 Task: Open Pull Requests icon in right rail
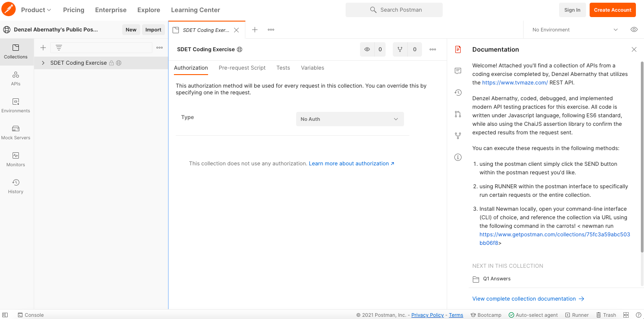pyautogui.click(x=458, y=114)
